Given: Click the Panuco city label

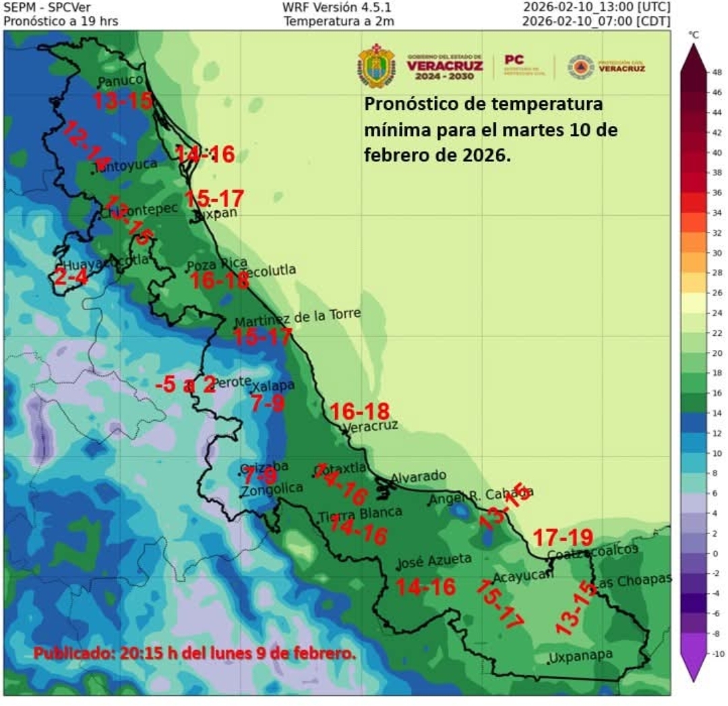Looking at the screenshot, I should [x=121, y=82].
